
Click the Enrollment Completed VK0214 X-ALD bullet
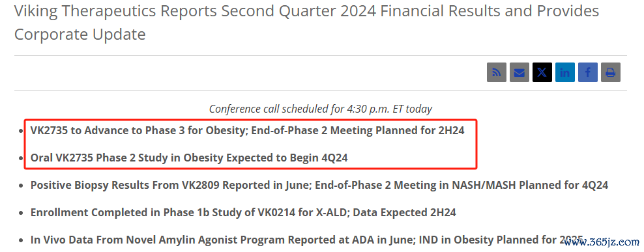[x=243, y=212]
